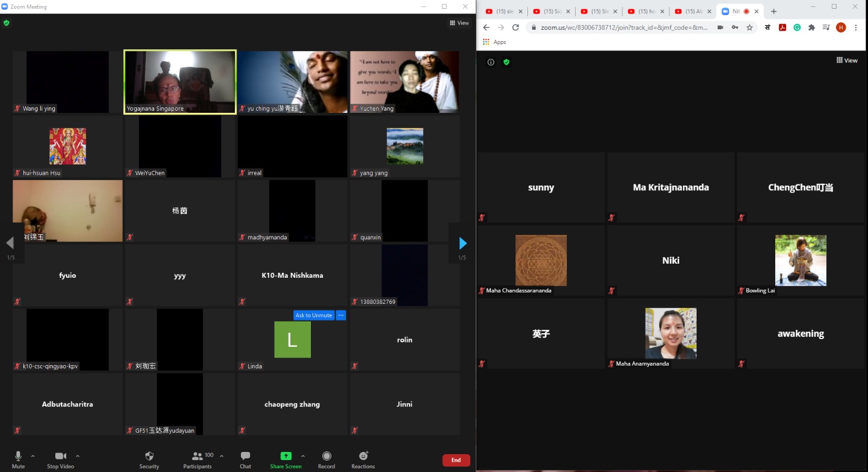Open the Security shield options

click(x=149, y=459)
